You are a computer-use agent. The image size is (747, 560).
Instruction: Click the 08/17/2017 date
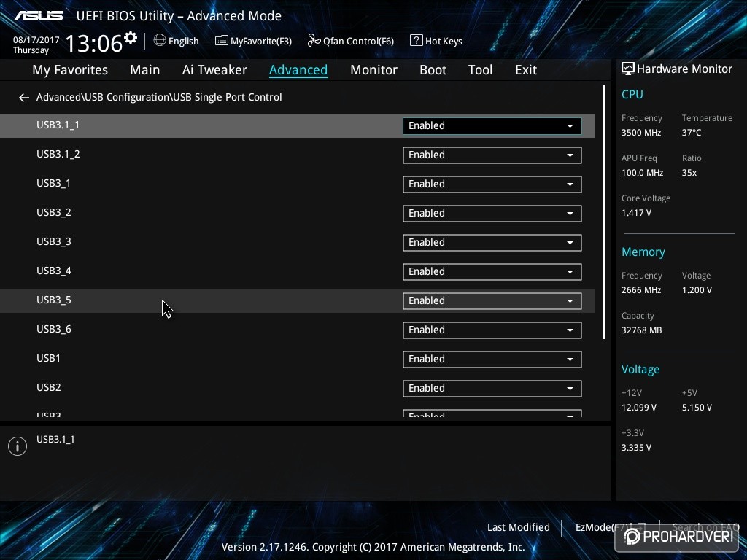tap(36, 40)
